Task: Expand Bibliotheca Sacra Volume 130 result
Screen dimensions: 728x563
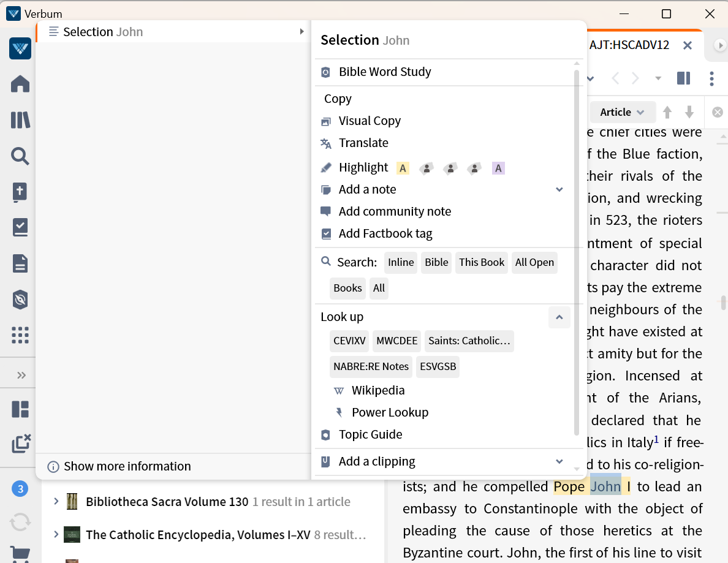Action: click(56, 502)
